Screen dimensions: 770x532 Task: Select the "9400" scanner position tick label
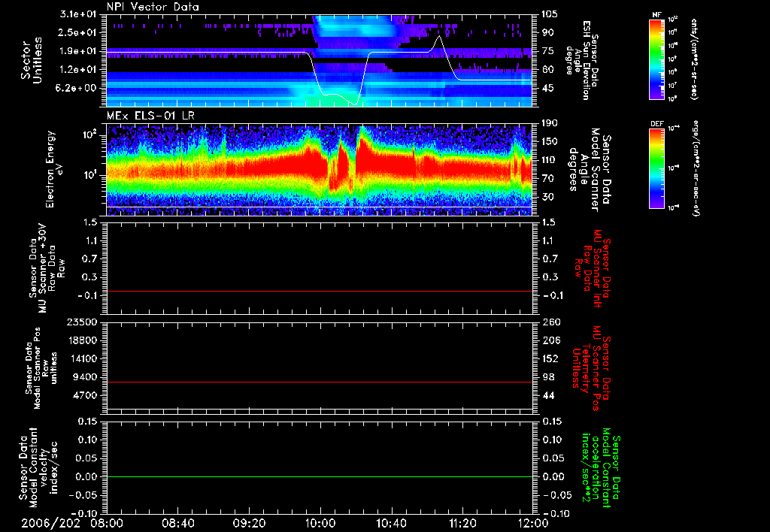(86, 377)
